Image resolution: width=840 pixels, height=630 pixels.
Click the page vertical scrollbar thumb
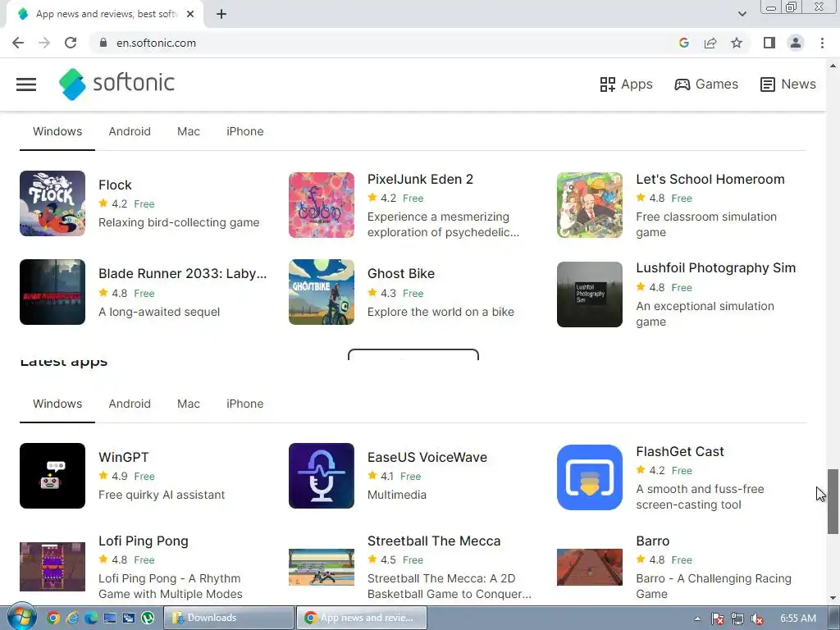point(833,501)
